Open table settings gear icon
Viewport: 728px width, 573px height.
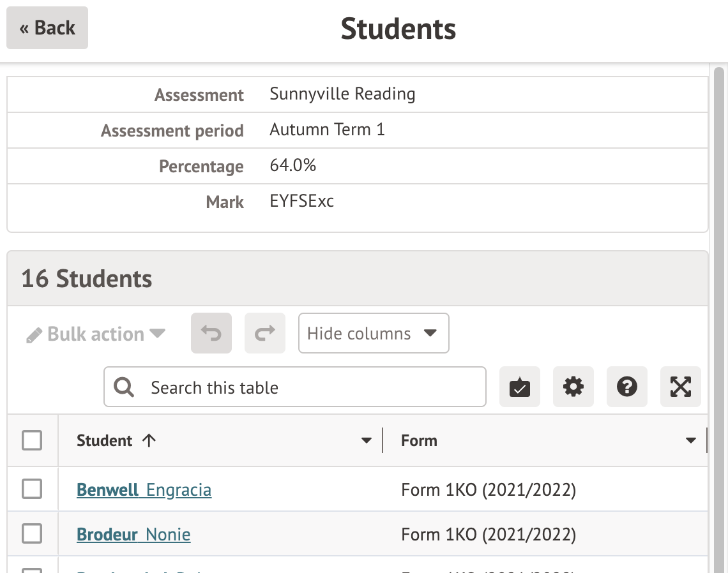coord(573,387)
